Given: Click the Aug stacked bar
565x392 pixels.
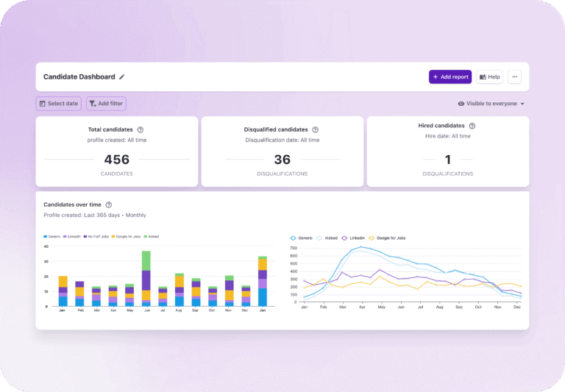Looking at the screenshot, I should coord(179,290).
